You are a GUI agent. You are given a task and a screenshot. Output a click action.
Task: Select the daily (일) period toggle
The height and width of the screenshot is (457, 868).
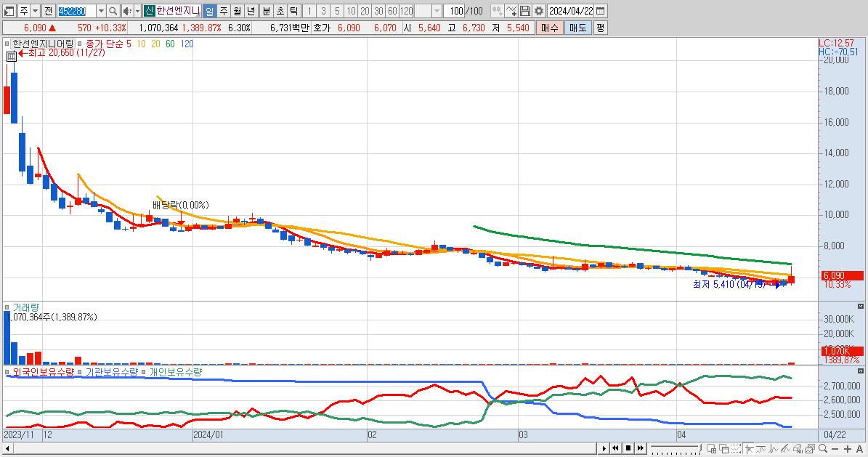tap(209, 10)
